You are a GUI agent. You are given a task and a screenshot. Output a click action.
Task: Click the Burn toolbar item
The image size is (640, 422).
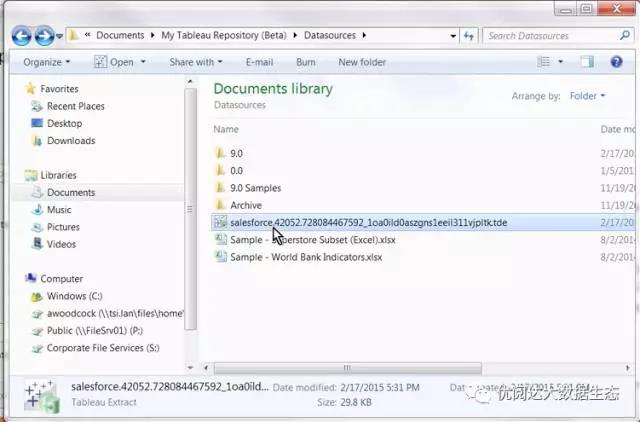[305, 62]
